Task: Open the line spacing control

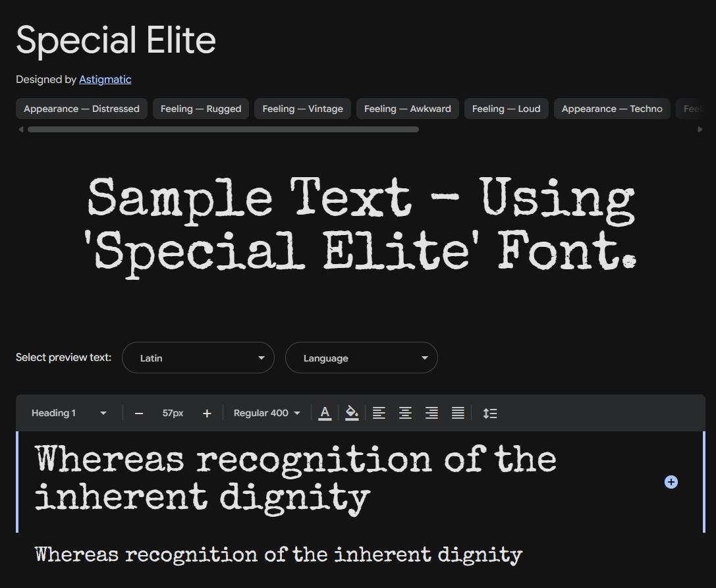Action: [490, 414]
